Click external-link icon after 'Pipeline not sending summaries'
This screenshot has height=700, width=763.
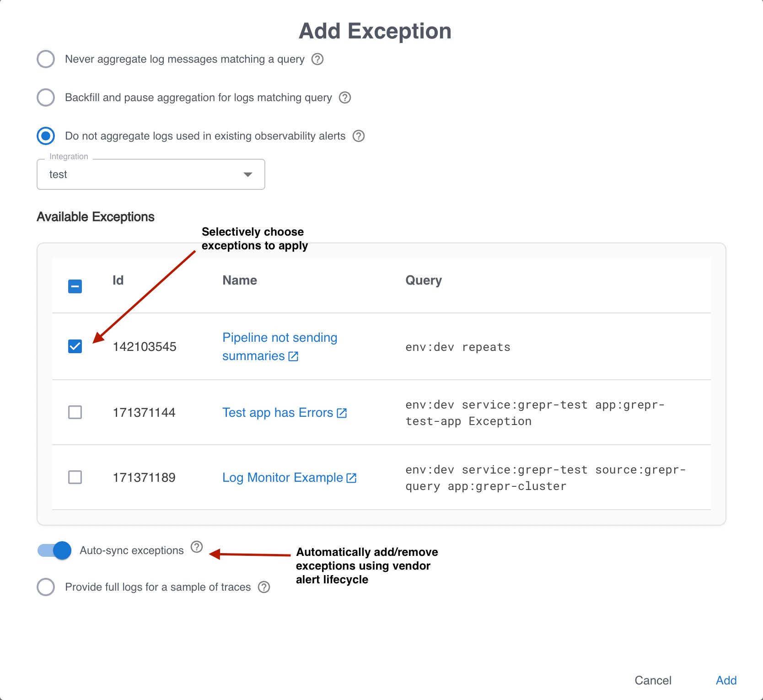coord(294,356)
